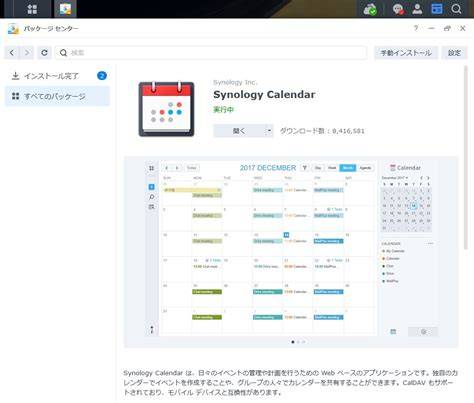Click the Package Center help question mark
This screenshot has width=474, height=403.
[416, 28]
